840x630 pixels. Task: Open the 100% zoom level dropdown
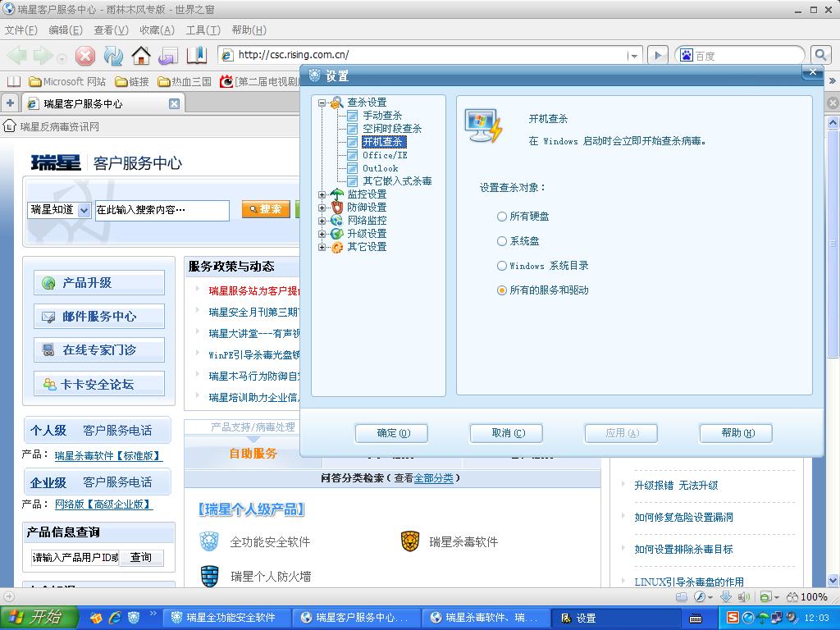807,597
